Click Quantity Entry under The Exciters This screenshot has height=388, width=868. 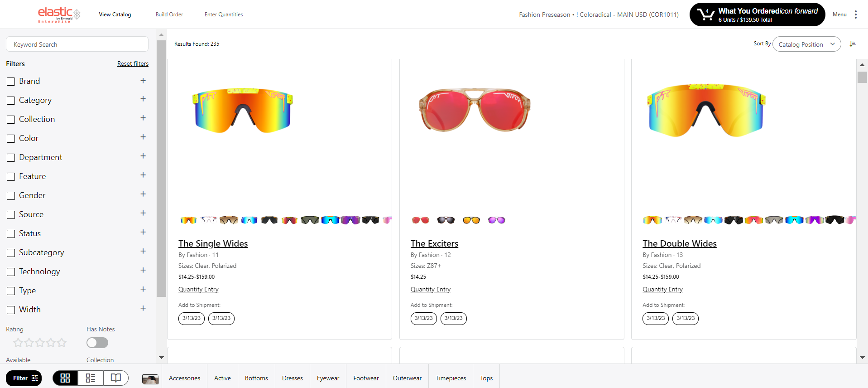pos(431,289)
